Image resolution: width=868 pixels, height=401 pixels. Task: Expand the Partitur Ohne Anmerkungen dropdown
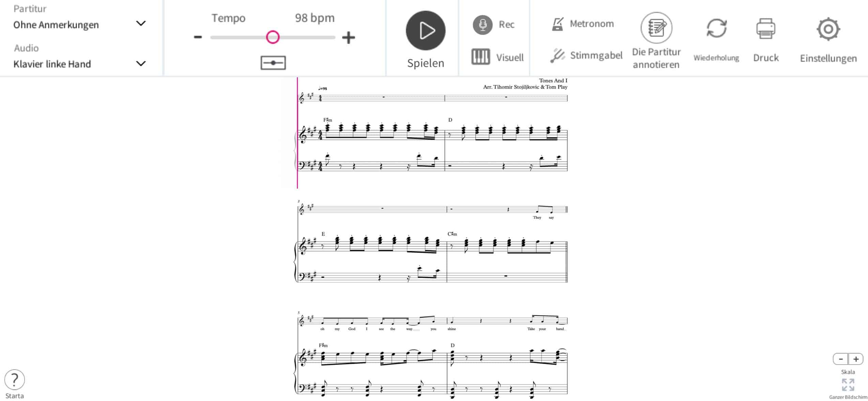click(80, 25)
